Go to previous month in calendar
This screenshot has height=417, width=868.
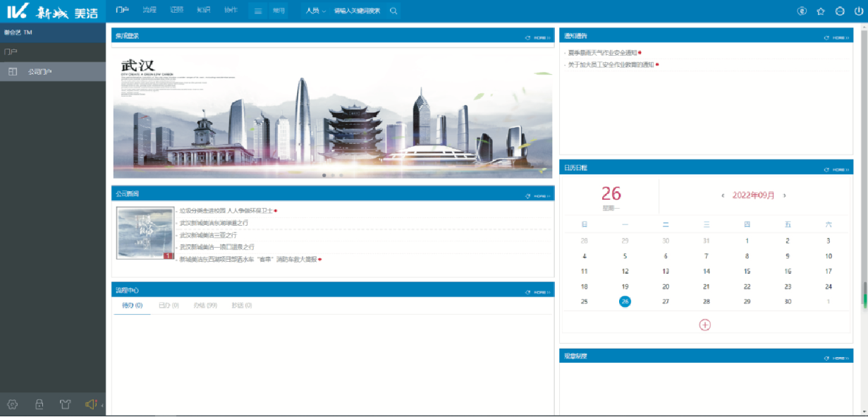723,195
